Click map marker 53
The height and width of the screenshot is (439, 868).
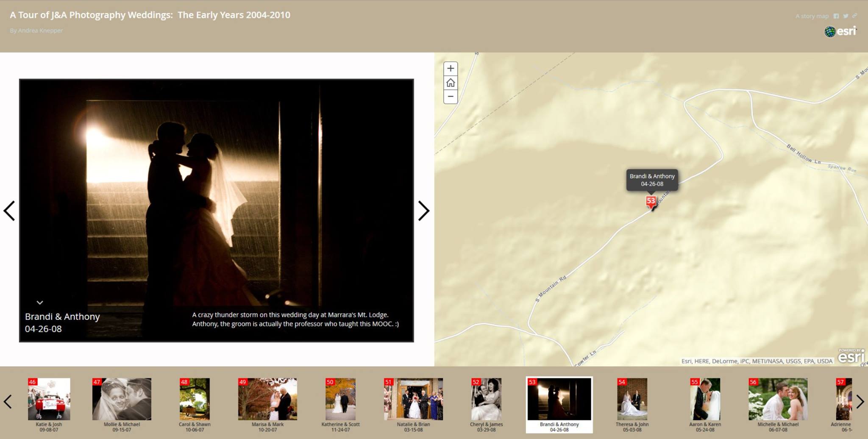(651, 202)
